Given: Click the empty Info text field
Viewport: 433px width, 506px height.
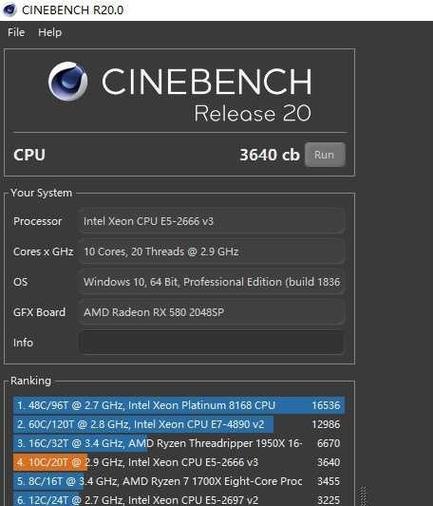Looking at the screenshot, I should pos(212,342).
